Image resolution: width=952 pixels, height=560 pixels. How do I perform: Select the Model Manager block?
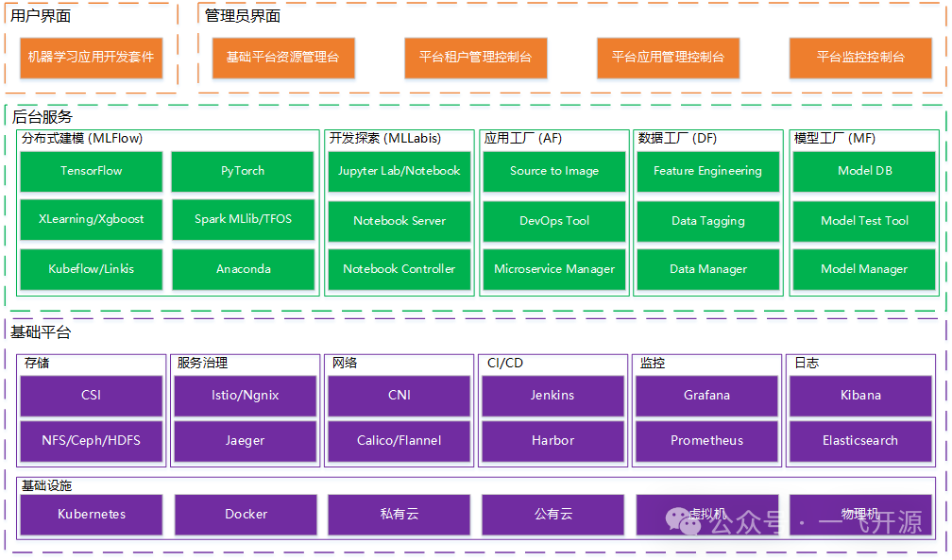pyautogui.click(x=864, y=269)
